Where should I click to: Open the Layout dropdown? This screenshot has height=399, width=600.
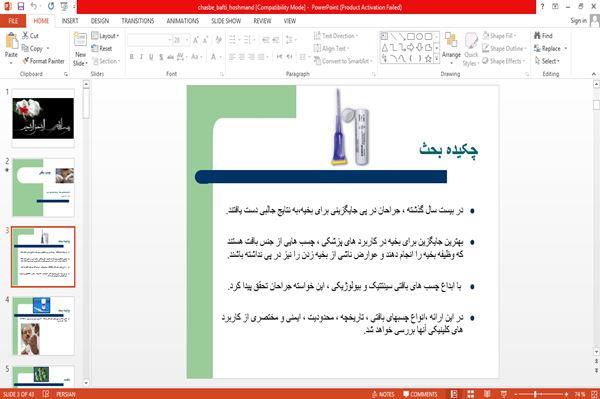coord(105,36)
